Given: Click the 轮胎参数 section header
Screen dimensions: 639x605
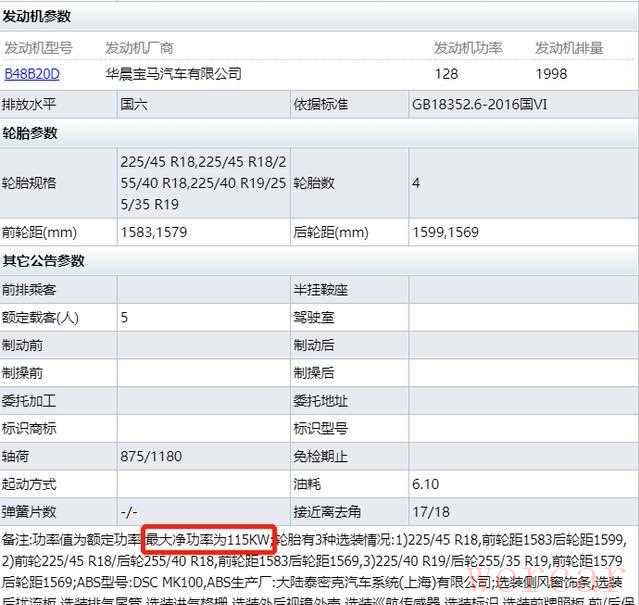Looking at the screenshot, I should click(30, 133).
